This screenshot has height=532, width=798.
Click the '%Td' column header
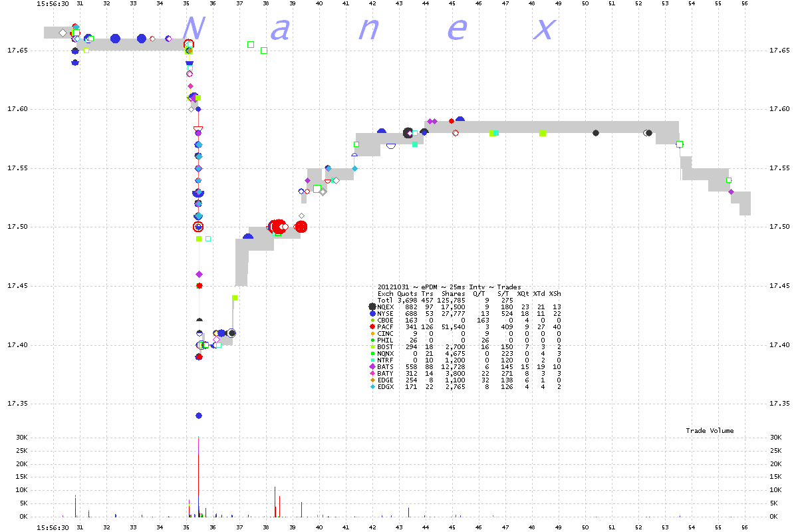click(x=539, y=293)
